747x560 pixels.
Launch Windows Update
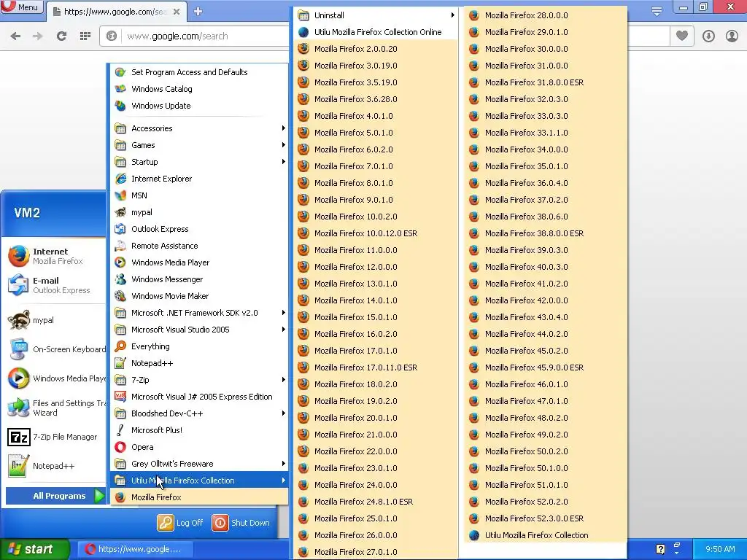point(199,106)
